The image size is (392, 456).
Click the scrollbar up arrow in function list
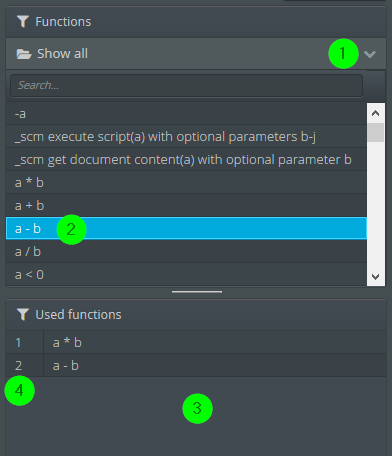376,113
